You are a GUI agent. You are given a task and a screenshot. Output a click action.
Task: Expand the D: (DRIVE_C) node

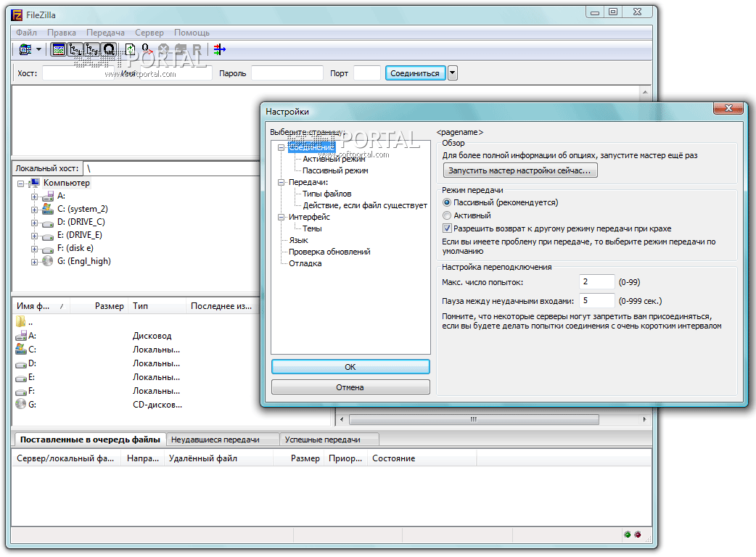coord(34,223)
